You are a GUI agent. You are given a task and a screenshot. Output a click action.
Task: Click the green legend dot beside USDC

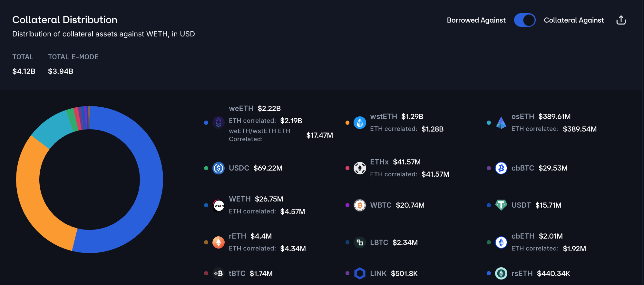pyautogui.click(x=206, y=168)
